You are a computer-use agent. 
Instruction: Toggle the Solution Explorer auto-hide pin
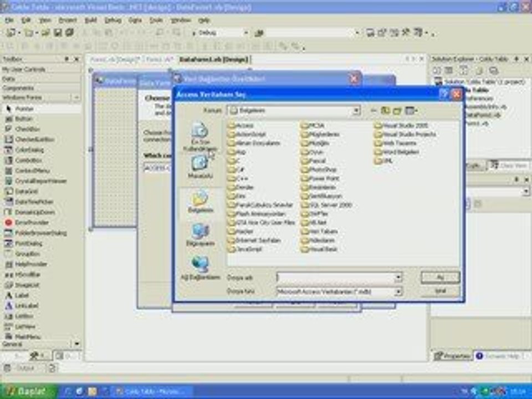click(x=516, y=59)
